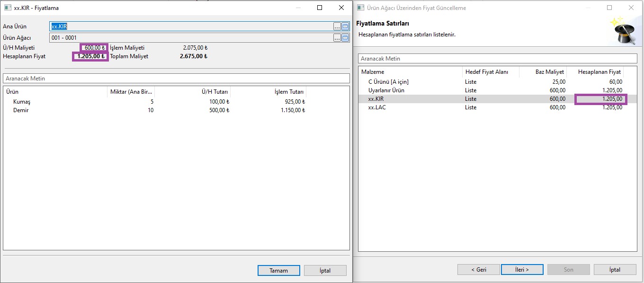Focus the Ana Ürün text field

[x=189, y=27]
